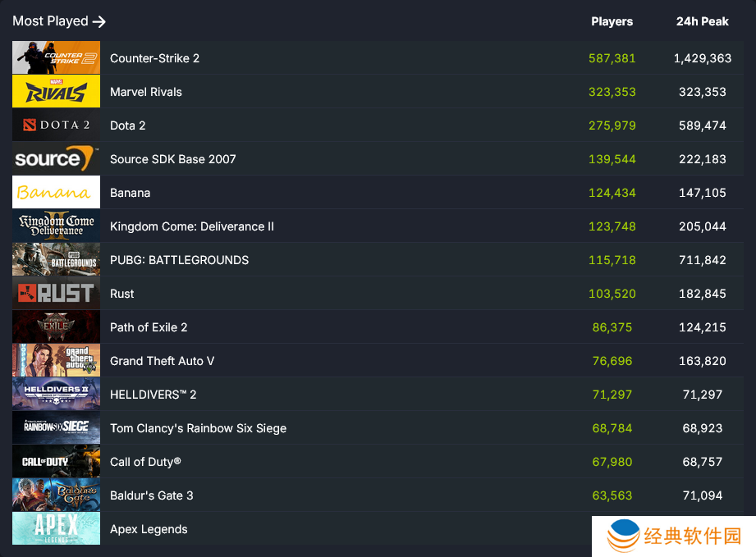Image resolution: width=756 pixels, height=557 pixels.
Task: Click Banana peak value 147,105
Action: click(703, 193)
